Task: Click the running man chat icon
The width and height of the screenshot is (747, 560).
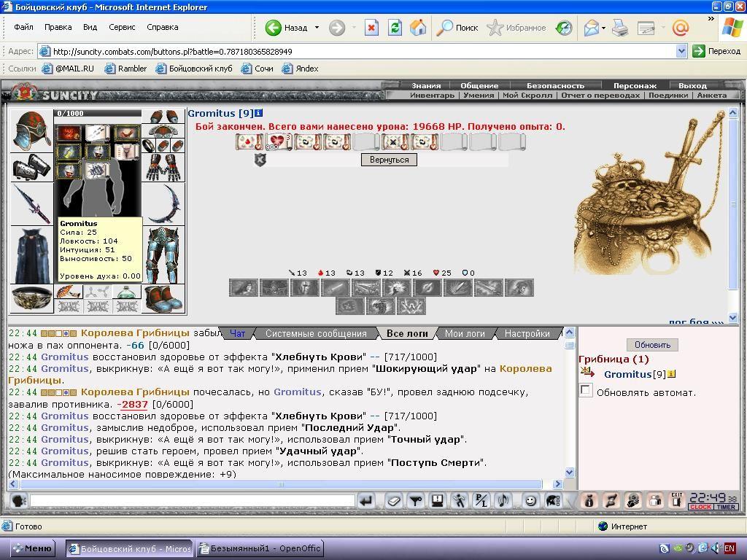Action: 460,501
